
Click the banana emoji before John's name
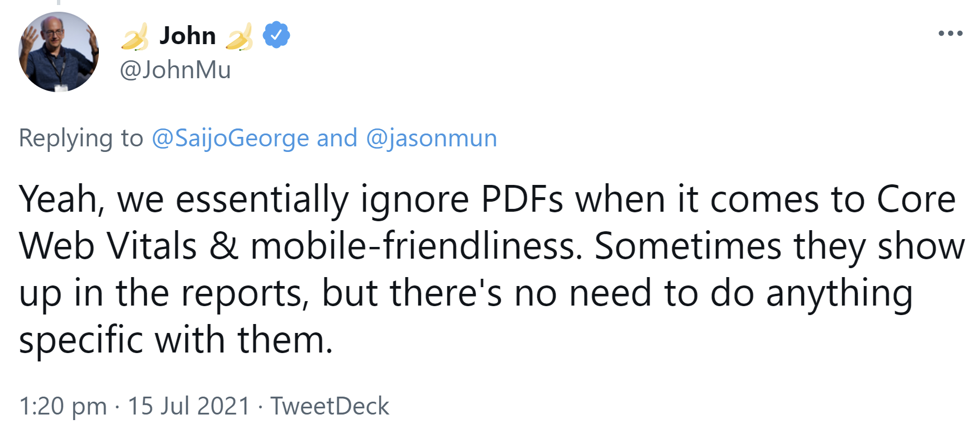point(134,37)
